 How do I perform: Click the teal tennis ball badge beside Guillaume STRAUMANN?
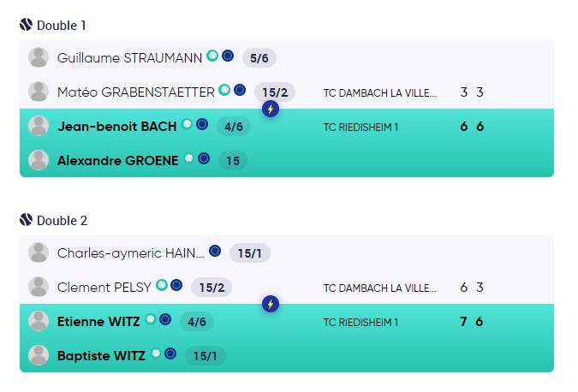(x=212, y=56)
